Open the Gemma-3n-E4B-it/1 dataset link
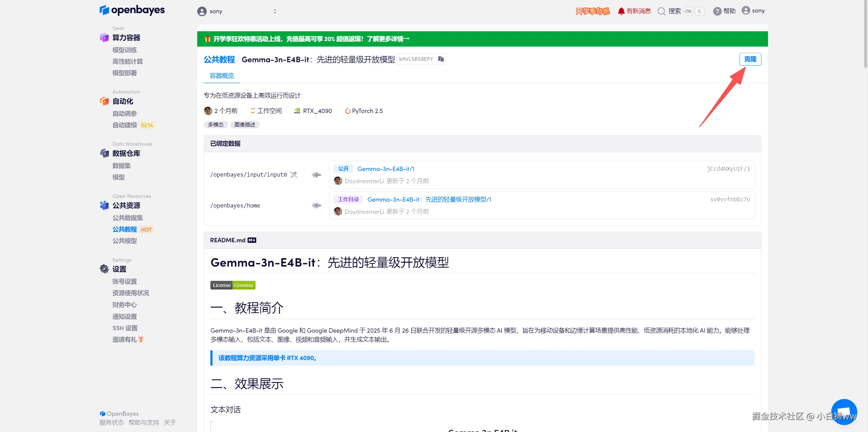Image resolution: width=868 pixels, height=432 pixels. coord(386,169)
